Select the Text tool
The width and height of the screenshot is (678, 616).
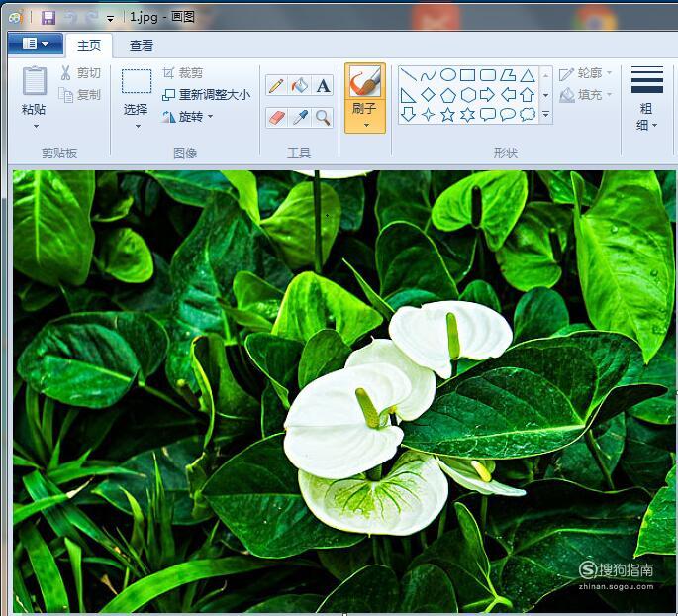click(323, 85)
